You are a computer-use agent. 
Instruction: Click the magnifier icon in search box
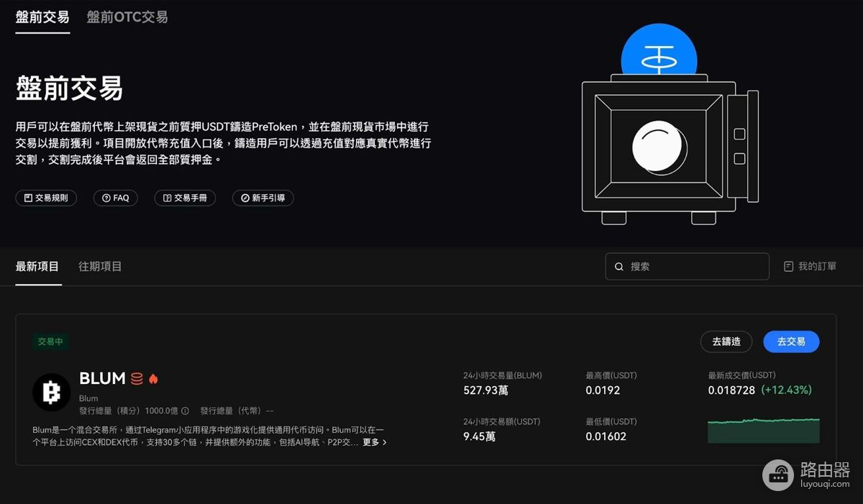pyautogui.click(x=619, y=267)
